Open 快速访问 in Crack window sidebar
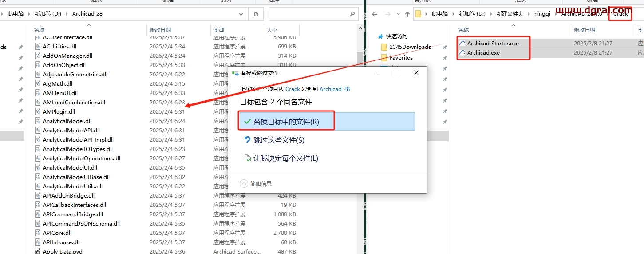Screen dimensions: 644x254 pos(396,36)
